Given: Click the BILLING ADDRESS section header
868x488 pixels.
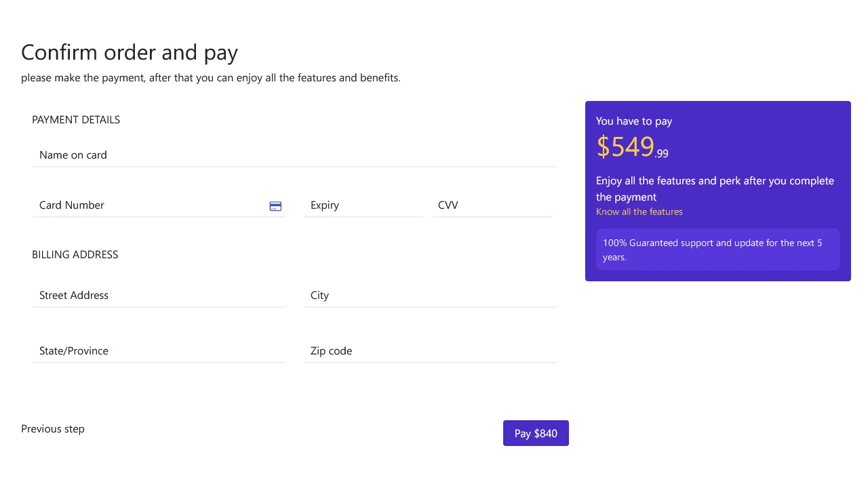Looking at the screenshot, I should click(75, 254).
